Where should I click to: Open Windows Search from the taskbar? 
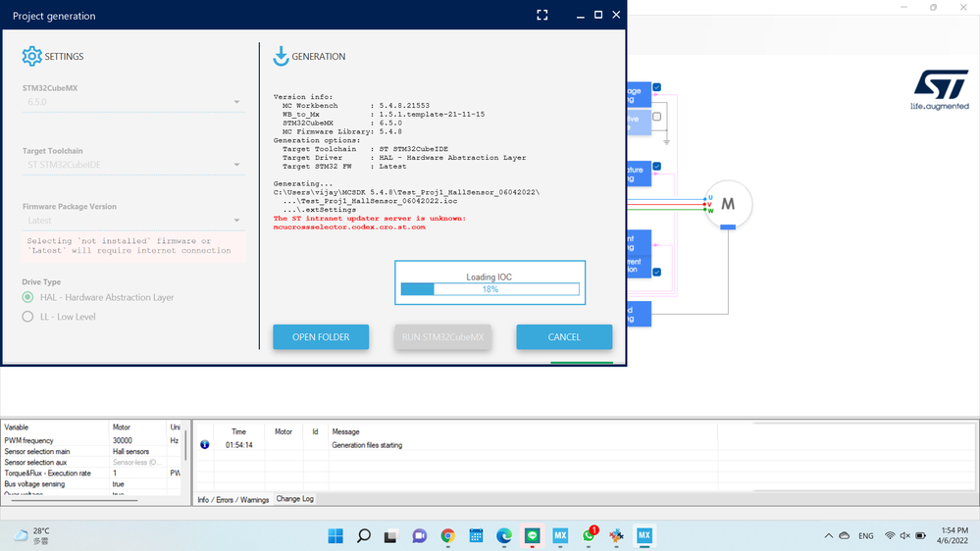tap(364, 536)
